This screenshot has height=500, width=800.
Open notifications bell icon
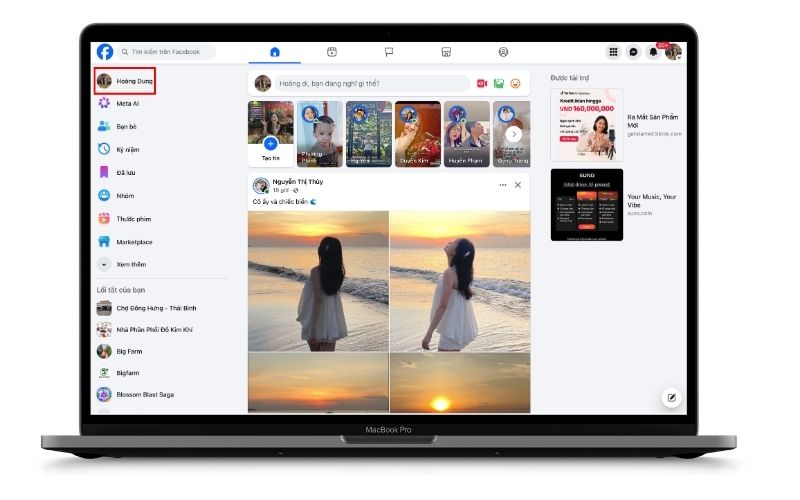point(653,52)
